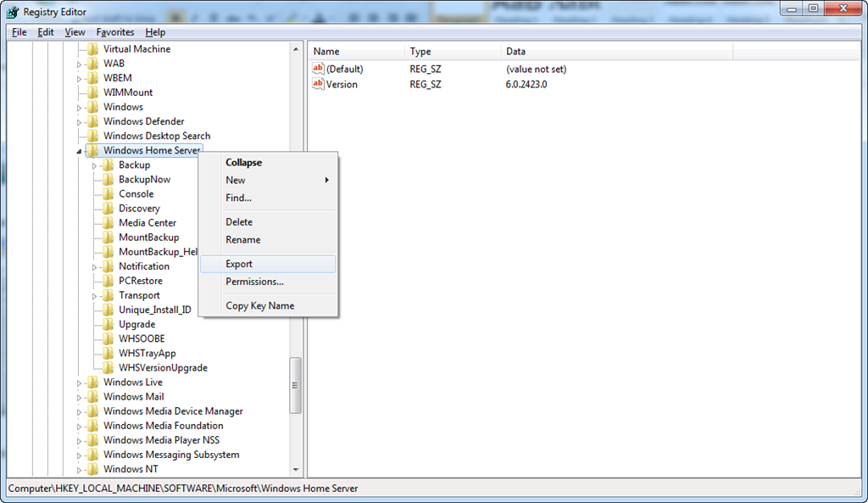Expand the Windows Mail key arrow
This screenshot has width=868, height=503.
(79, 397)
